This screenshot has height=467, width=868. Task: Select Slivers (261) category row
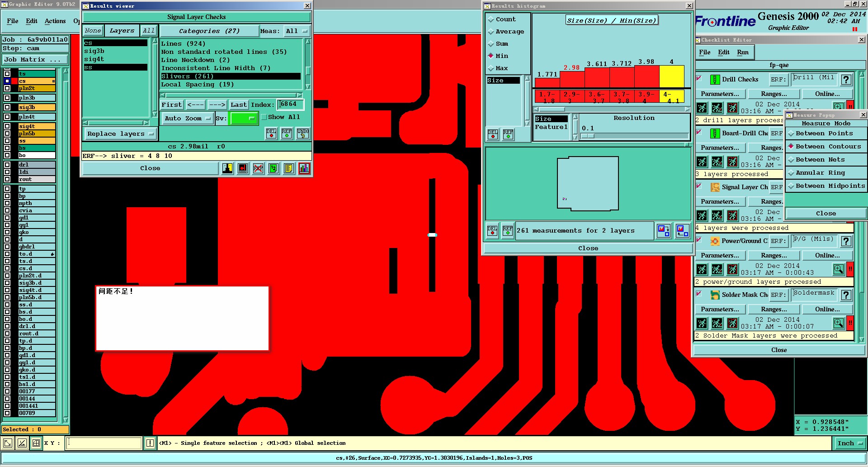[x=231, y=76]
